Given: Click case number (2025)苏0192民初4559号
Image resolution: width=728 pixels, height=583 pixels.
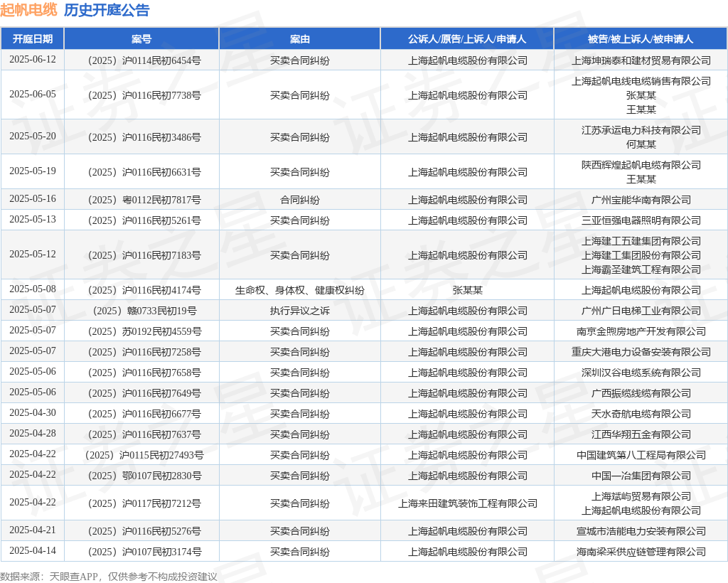Looking at the screenshot, I should tap(145, 331).
